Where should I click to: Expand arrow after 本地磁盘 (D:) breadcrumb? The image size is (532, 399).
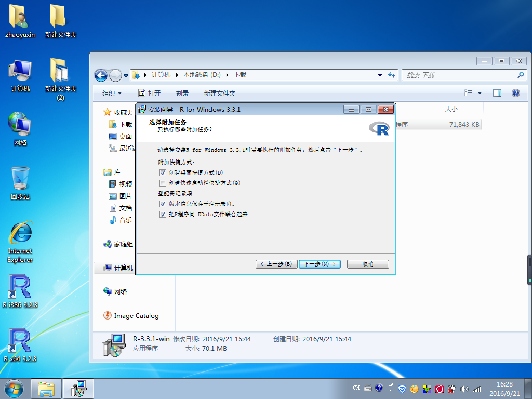(228, 75)
